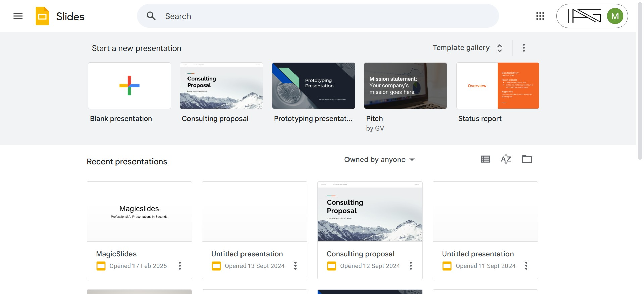The width and height of the screenshot is (644, 294).
Task: Open the MagicSlides presentation title
Action: (x=116, y=254)
